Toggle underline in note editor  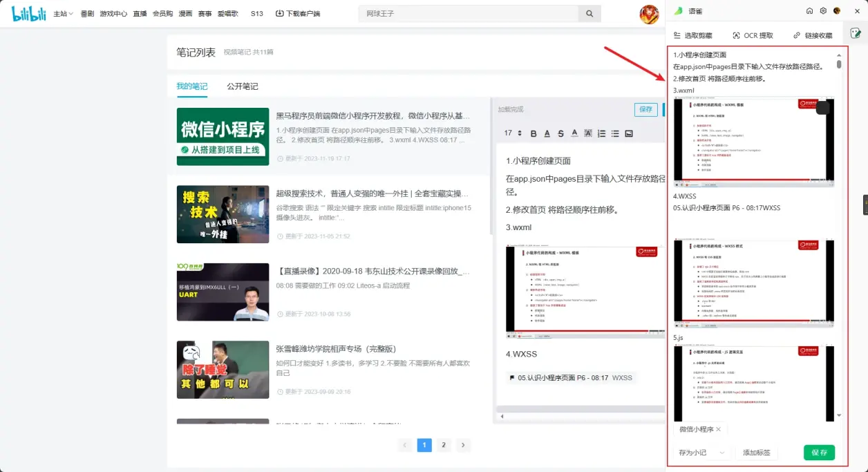pyautogui.click(x=547, y=133)
